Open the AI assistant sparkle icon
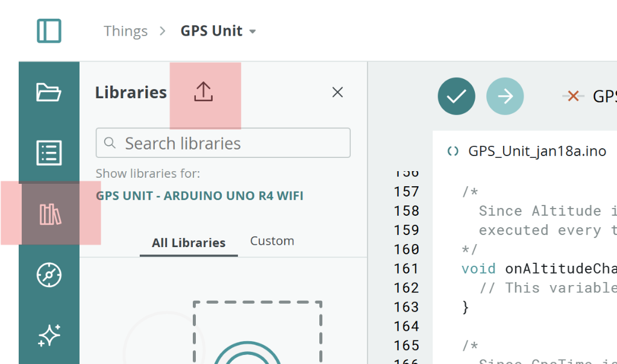617x364 pixels. (49, 336)
